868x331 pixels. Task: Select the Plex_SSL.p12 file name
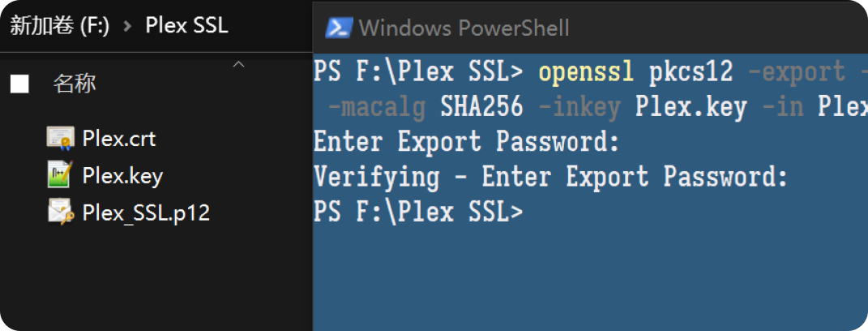(146, 213)
